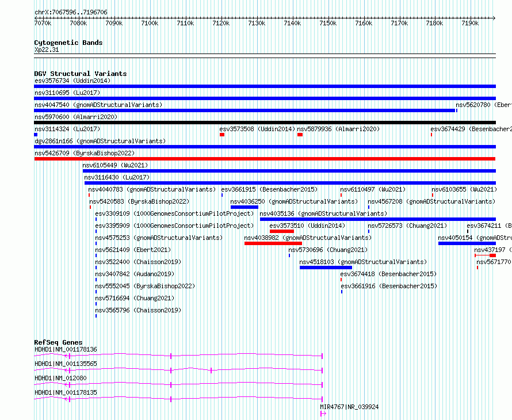The image size is (512, 420).
Task: Open the nsv5726573 (Chuang2021) label
Action: tap(407, 226)
